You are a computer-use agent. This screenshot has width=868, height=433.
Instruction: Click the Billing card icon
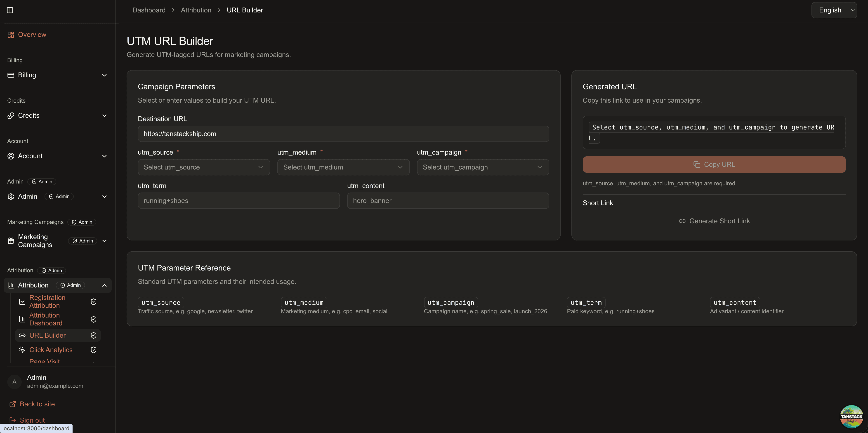pyautogui.click(x=11, y=75)
